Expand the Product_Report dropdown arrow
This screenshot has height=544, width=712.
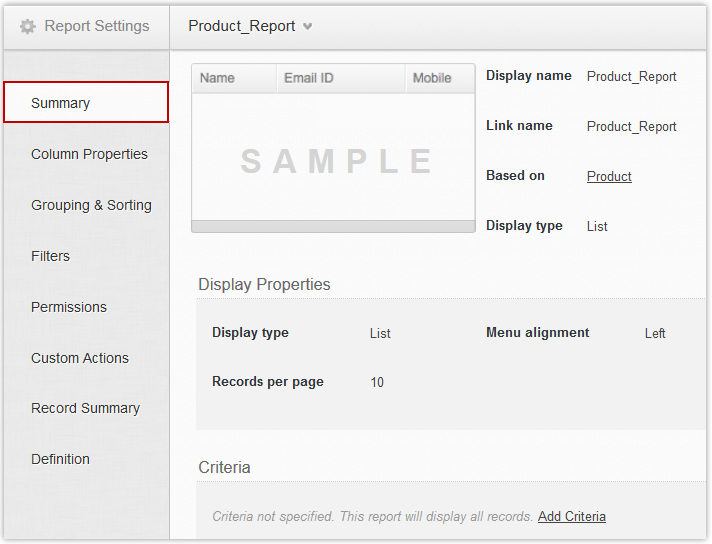point(307,27)
